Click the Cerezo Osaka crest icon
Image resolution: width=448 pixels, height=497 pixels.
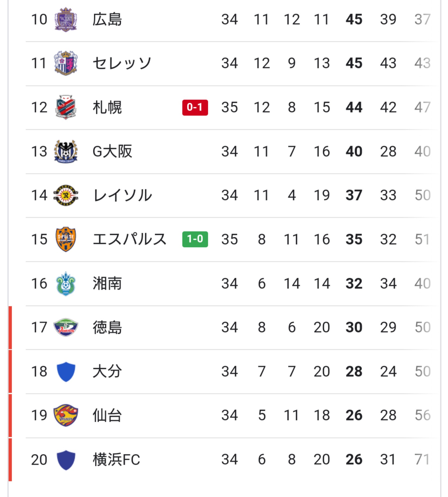coord(66,63)
